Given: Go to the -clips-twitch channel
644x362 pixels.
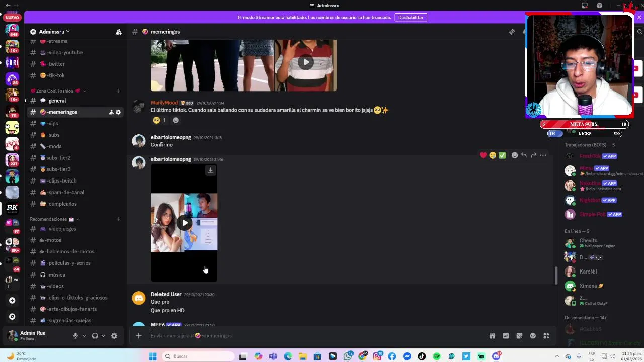Looking at the screenshot, I should (x=75, y=181).
